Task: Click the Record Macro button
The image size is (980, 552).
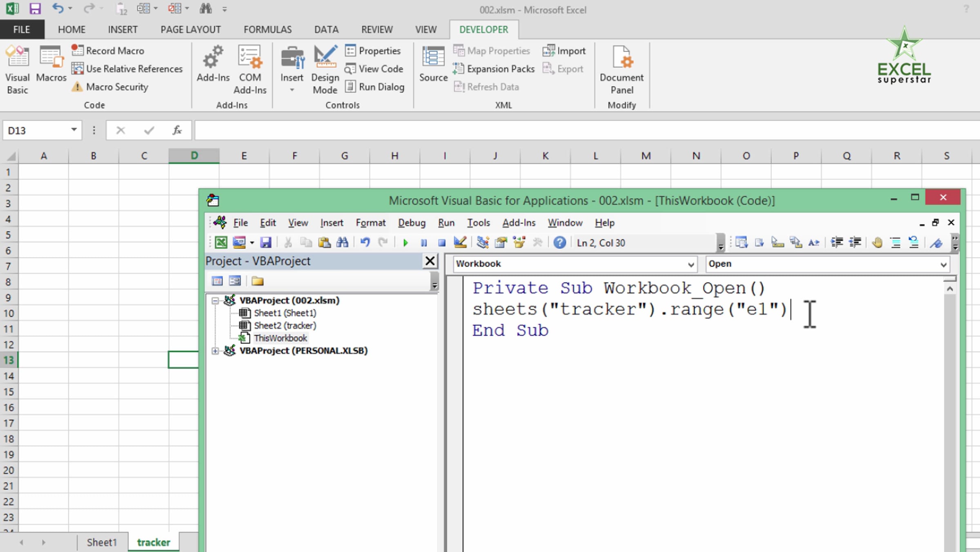Action: (108, 51)
